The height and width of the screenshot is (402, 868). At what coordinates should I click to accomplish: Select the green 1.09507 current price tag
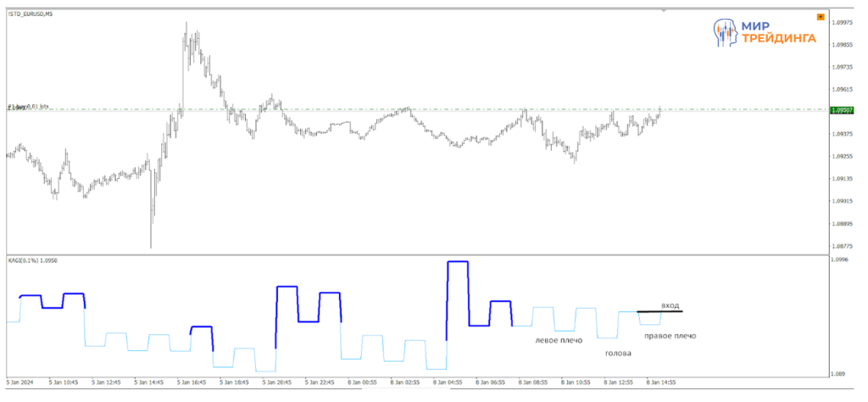pos(843,110)
